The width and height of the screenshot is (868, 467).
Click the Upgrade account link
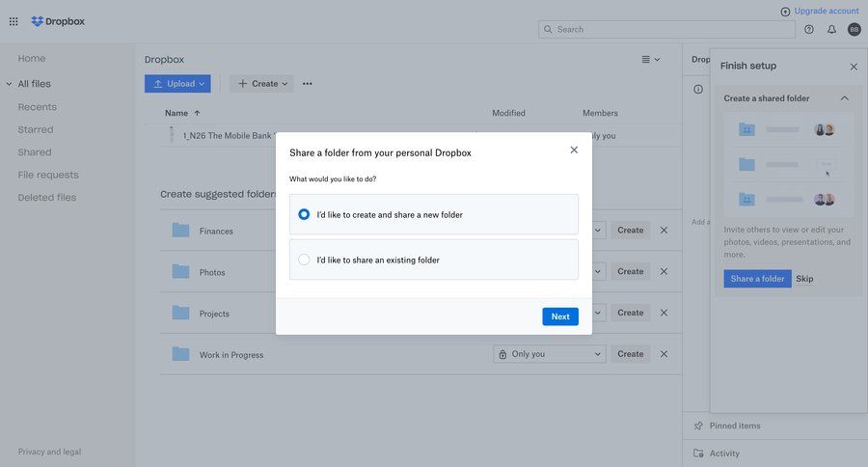(x=826, y=11)
